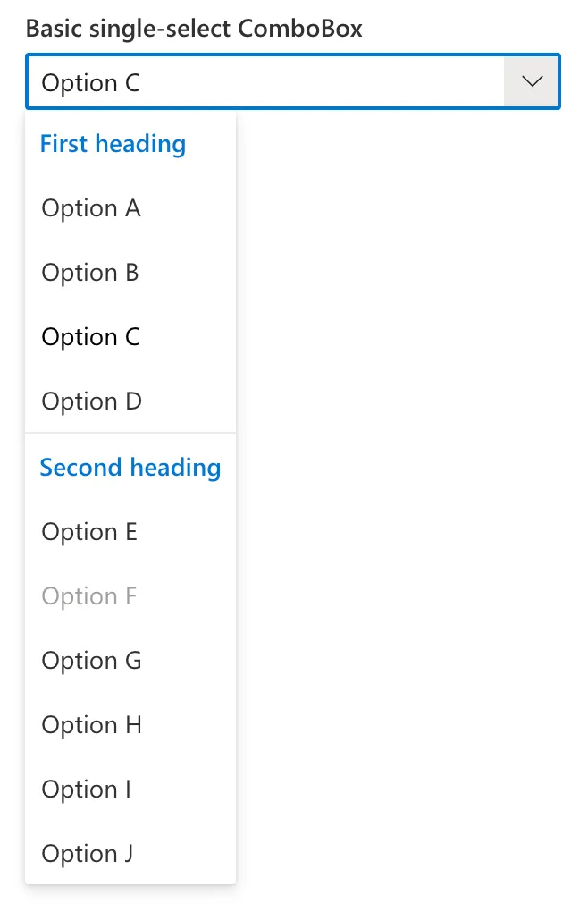Click the Second heading group header
This screenshot has height=912, width=588.
pyautogui.click(x=130, y=468)
